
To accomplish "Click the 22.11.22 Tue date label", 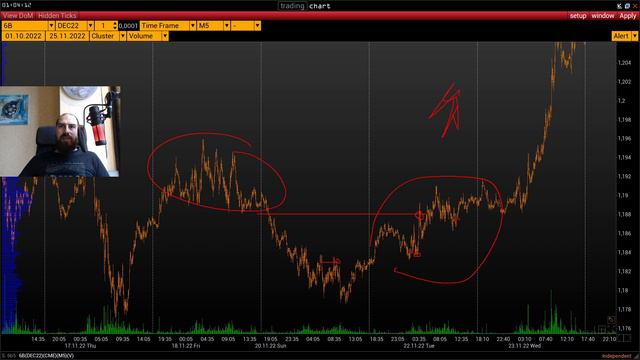I will (x=419, y=346).
